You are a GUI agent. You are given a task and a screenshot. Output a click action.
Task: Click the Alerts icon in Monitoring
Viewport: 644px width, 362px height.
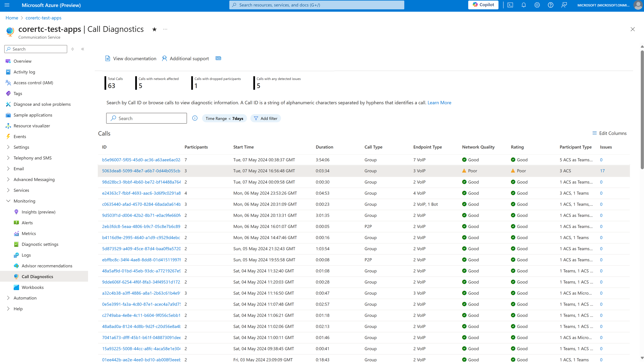[x=16, y=222]
